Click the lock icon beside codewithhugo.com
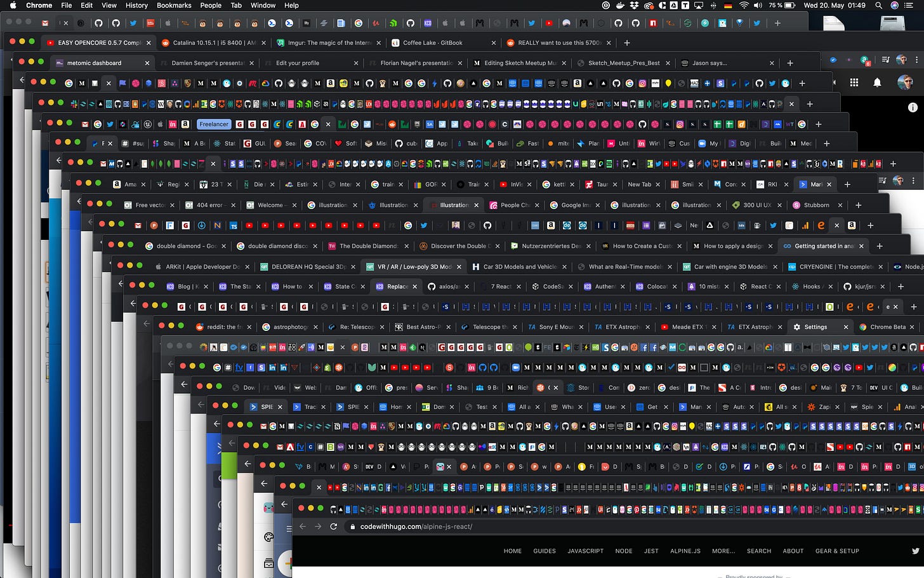The height and width of the screenshot is (578, 924). coord(352,527)
